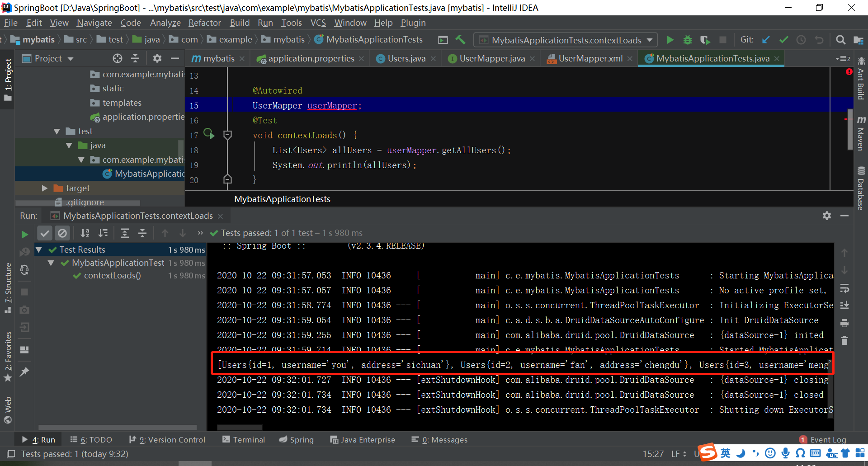The image size is (868, 466).
Task: Open the VCS menu
Action: pyautogui.click(x=318, y=23)
